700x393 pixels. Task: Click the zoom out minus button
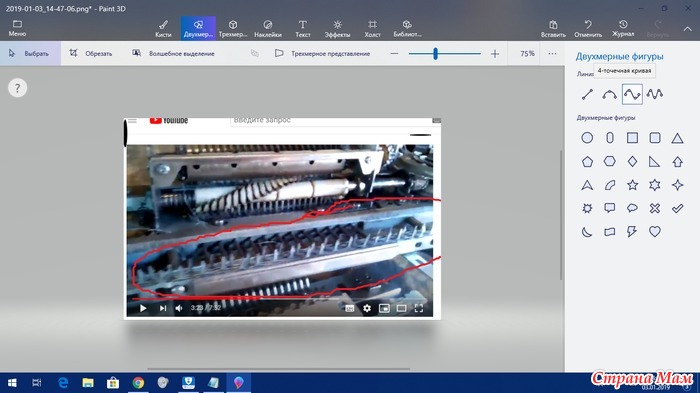[394, 54]
